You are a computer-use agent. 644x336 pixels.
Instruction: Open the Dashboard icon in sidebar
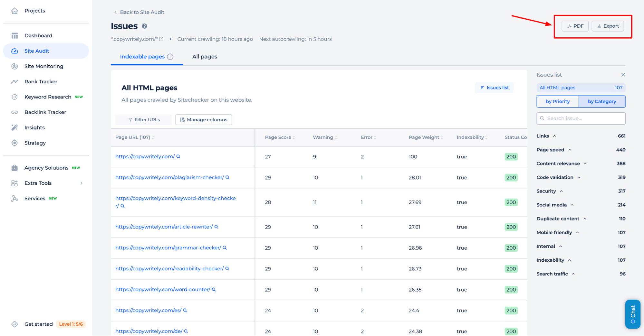[14, 35]
